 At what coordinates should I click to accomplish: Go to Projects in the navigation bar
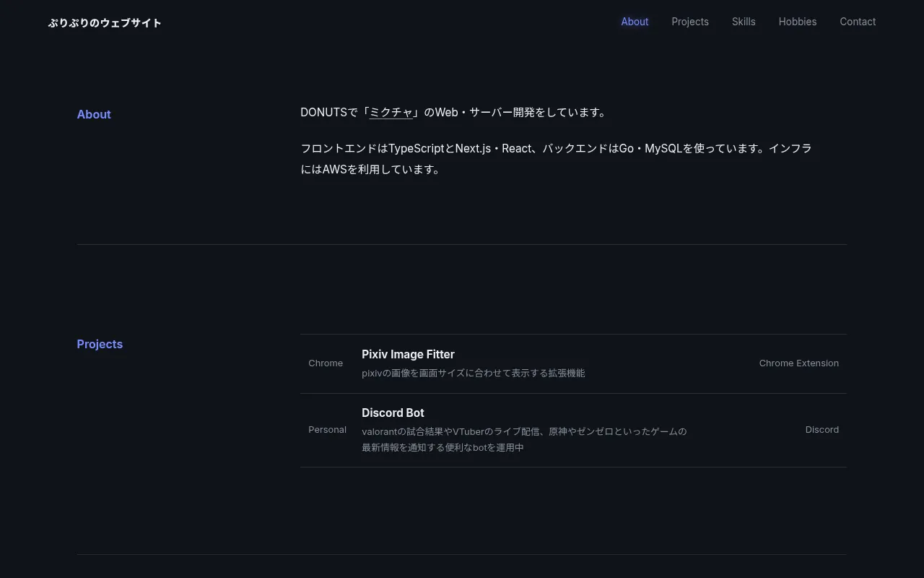690,22
